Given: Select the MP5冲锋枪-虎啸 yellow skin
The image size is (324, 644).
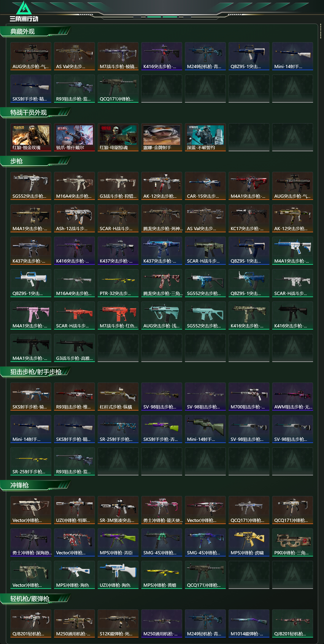Looking at the screenshot, I should click(249, 542).
